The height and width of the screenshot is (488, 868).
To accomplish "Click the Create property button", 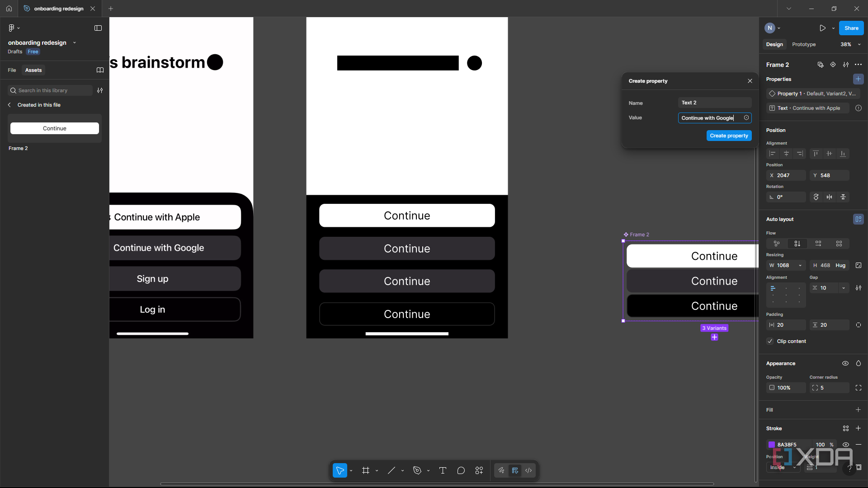I will click(x=729, y=136).
